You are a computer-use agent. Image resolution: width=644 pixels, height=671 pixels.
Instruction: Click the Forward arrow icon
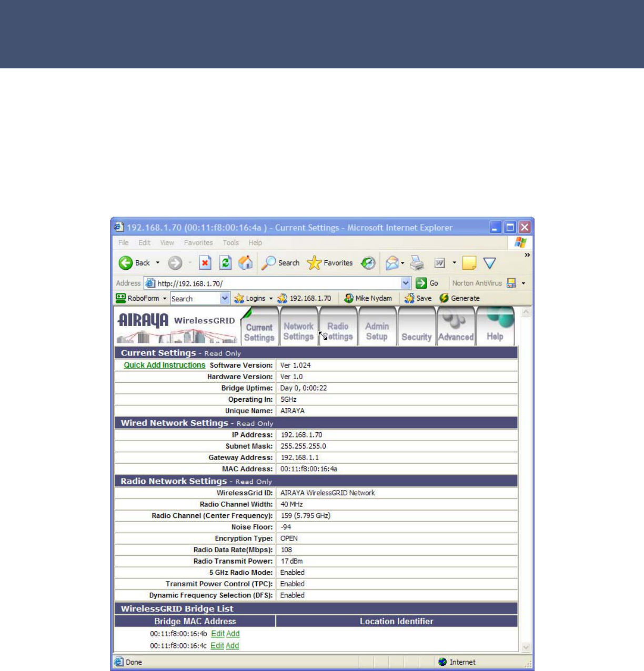pyautogui.click(x=175, y=263)
